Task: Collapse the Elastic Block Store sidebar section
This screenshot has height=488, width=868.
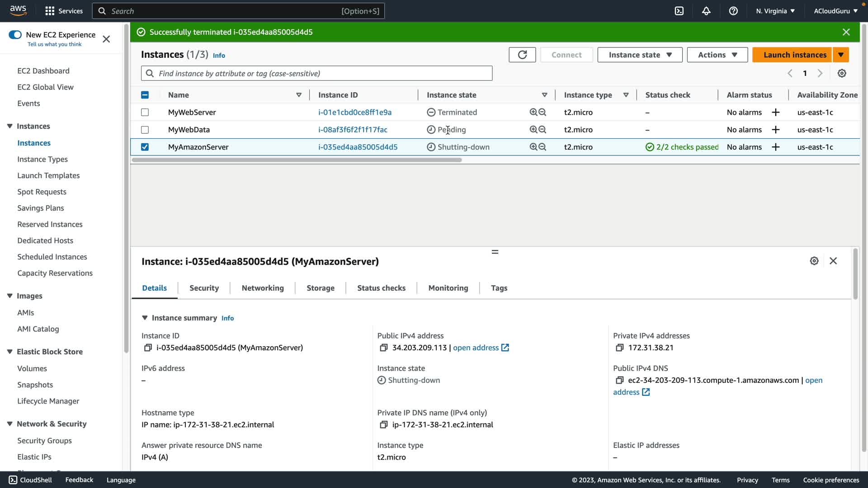Action: 9,352
